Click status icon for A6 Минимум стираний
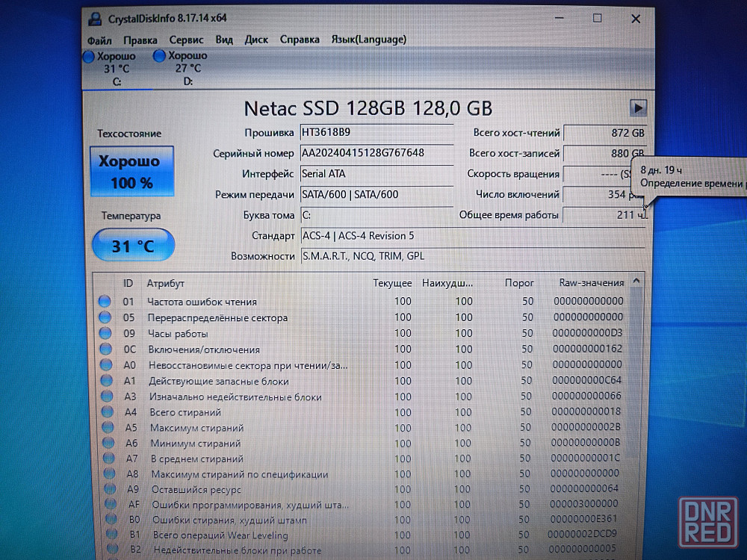Screen dimensions: 747x560 (109, 443)
